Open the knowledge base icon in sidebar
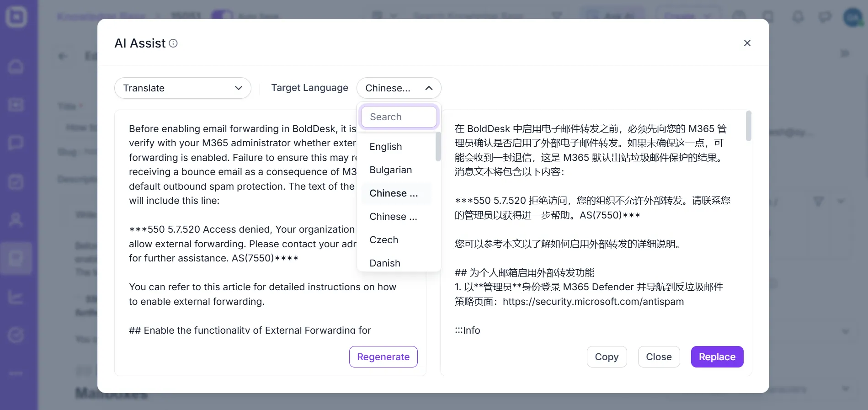The image size is (868, 410). (16, 259)
